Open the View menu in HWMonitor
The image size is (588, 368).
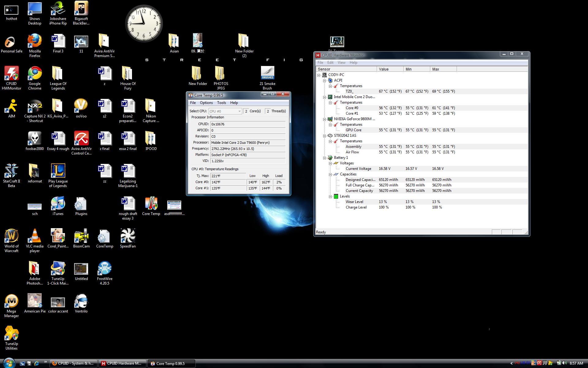(341, 63)
